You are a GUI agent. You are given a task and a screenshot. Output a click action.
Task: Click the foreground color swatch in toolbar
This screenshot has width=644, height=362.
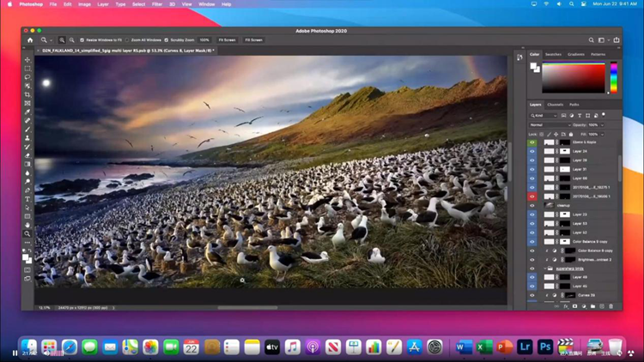pyautogui.click(x=26, y=257)
